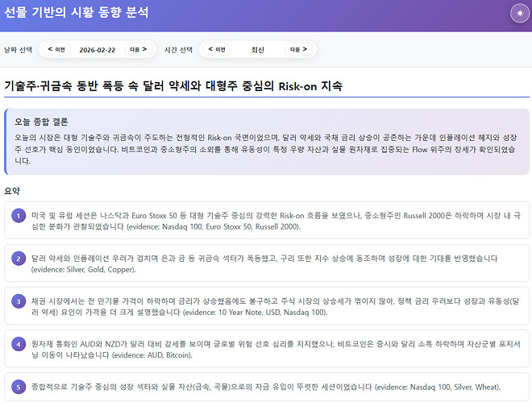532x406 pixels.
Task: Open the summary card mentioning 10 Year Note
Action: pyautogui.click(x=267, y=306)
